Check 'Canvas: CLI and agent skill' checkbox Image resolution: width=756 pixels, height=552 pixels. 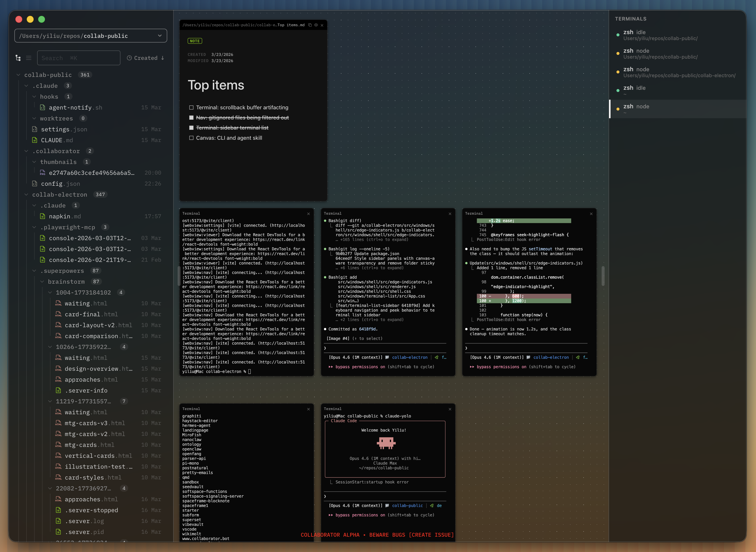point(191,138)
